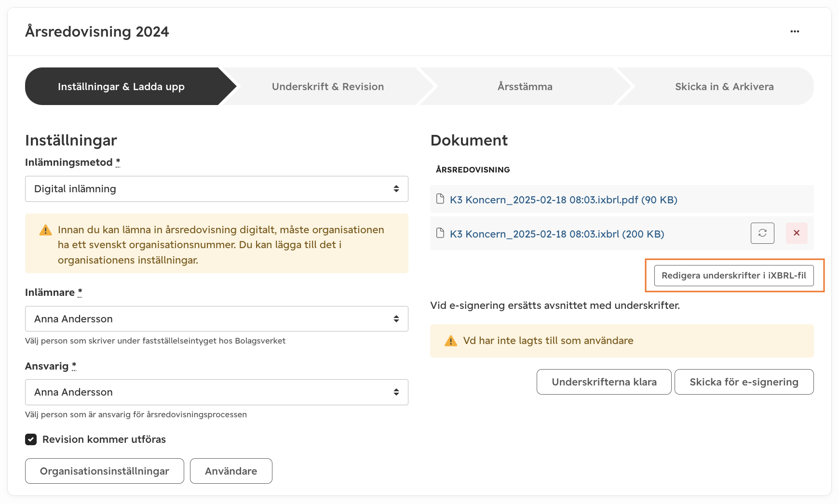Screen dimensions: 839x504
Task: Click the document icon next to the 200 KB ixbrl file
Action: 440,233
